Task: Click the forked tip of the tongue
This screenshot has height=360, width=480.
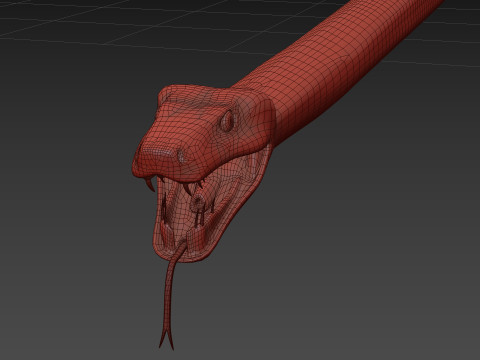Action: coord(166,336)
